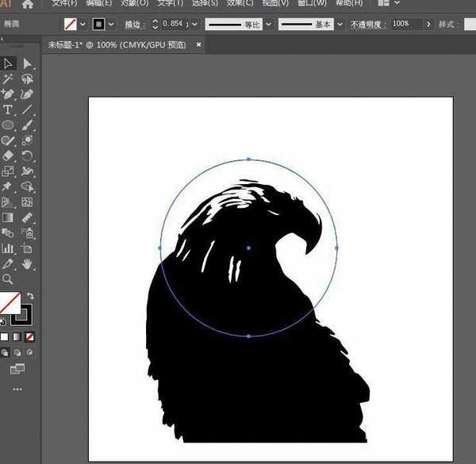The image size is (476, 464).
Task: Select the Hand tool
Action: pyautogui.click(x=27, y=263)
